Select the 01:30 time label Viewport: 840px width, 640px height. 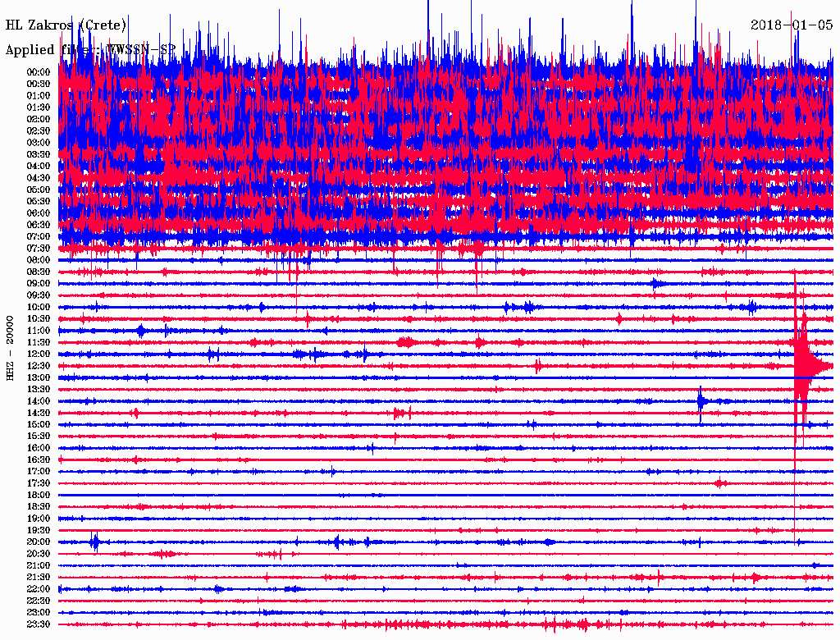(39, 107)
